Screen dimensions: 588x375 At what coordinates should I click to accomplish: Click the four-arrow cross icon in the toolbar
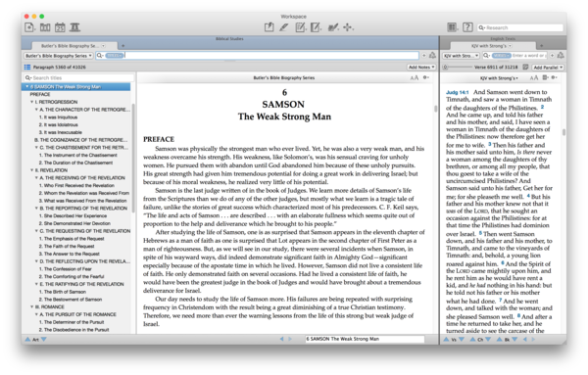coord(348,27)
